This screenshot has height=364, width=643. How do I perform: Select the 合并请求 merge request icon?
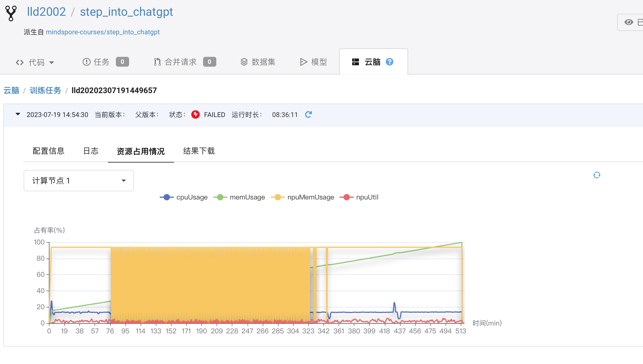pos(158,62)
